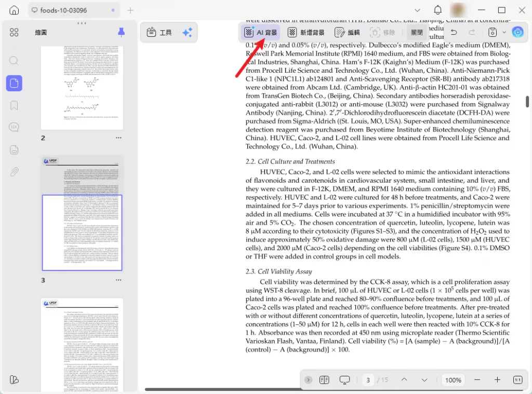
Task: Open the 編輯 background tool
Action: [347, 32]
